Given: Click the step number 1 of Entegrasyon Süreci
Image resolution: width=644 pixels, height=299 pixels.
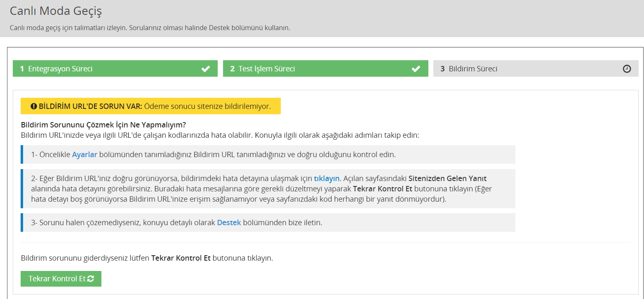Looking at the screenshot, I should click(22, 69).
